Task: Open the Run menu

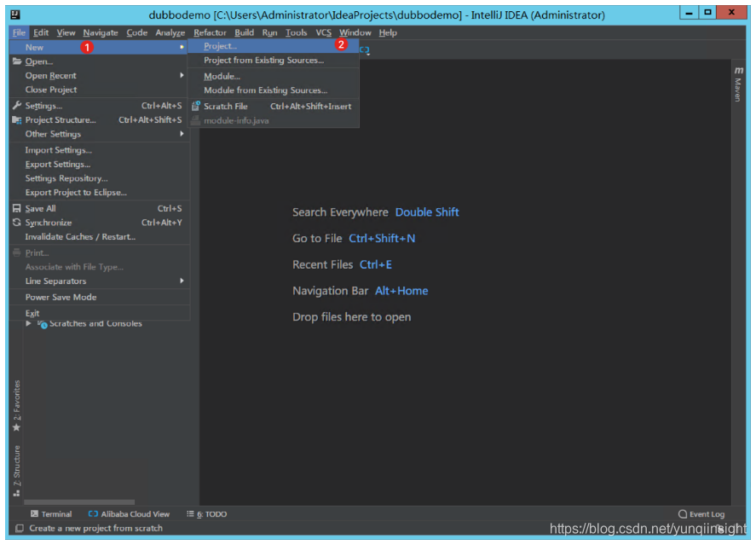Action: 269,32
